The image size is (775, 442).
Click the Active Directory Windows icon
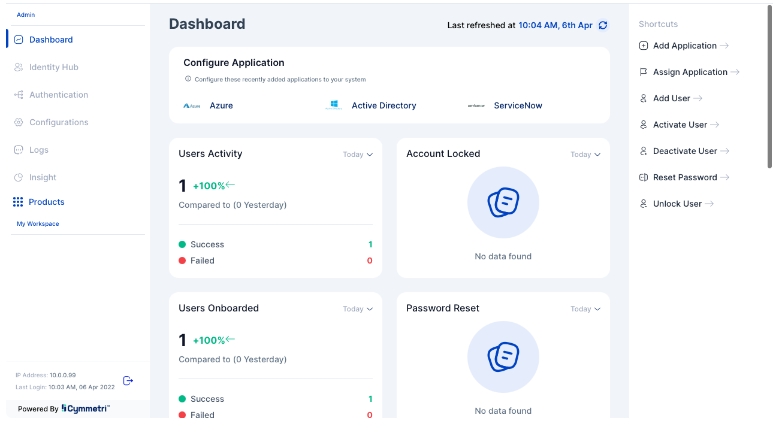tap(334, 105)
